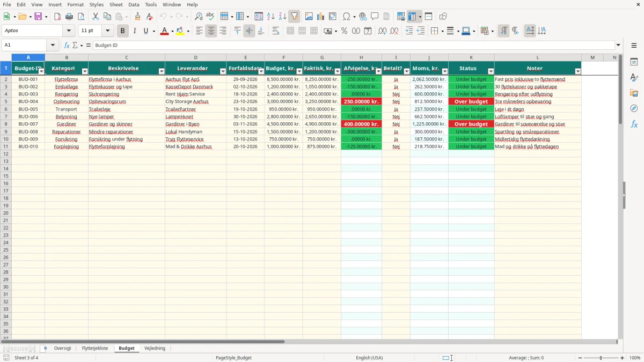The height and width of the screenshot is (362, 644).
Task: Sort ascending A to Z
Action: [270, 17]
